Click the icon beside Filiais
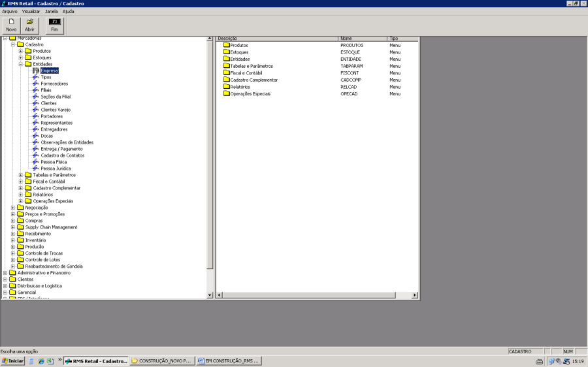The width and height of the screenshot is (588, 367). click(x=36, y=90)
